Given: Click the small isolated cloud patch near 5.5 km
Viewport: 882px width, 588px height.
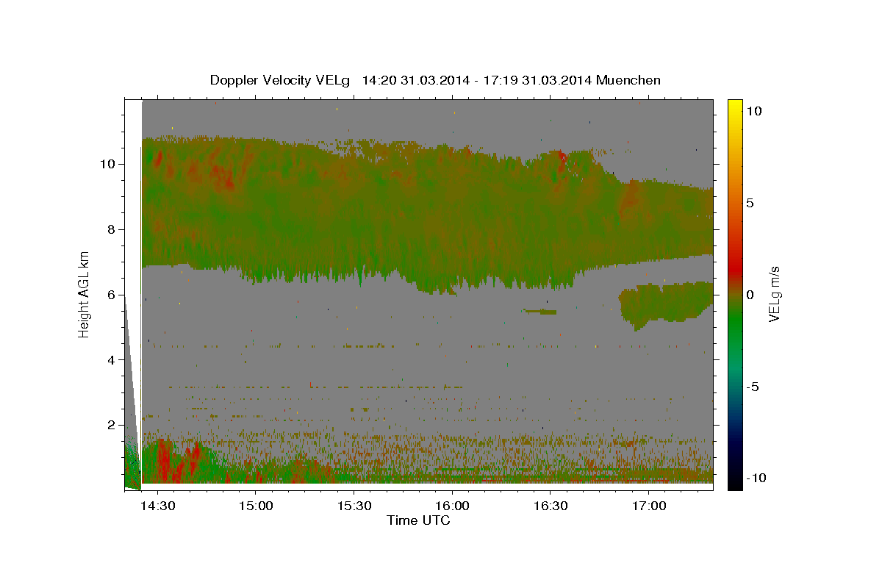Looking at the screenshot, I should click(x=540, y=312).
